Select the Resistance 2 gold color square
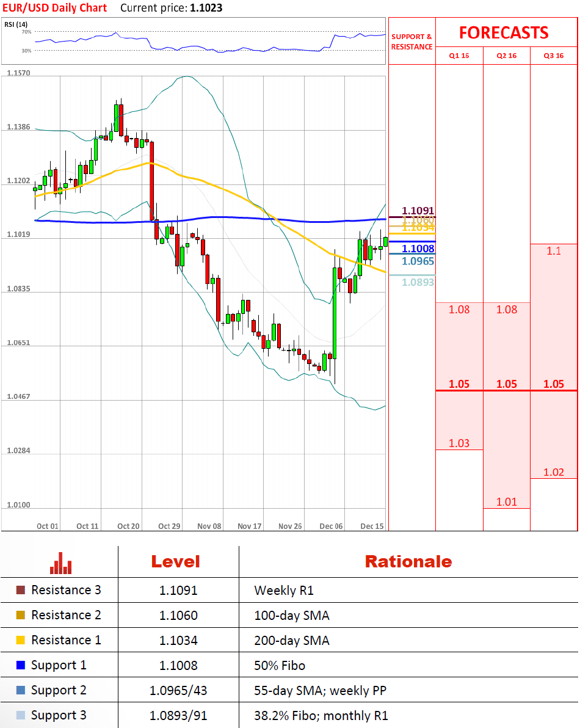The height and width of the screenshot is (728, 580). pos(21,616)
